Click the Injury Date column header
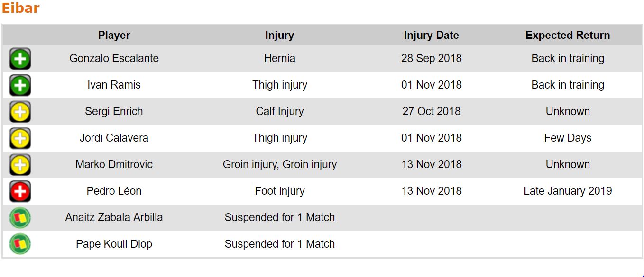The image size is (644, 277). pos(431,35)
